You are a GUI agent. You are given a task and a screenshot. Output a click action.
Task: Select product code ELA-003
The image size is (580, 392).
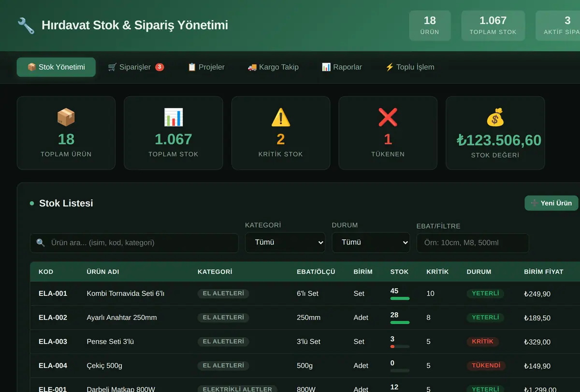[x=53, y=342]
